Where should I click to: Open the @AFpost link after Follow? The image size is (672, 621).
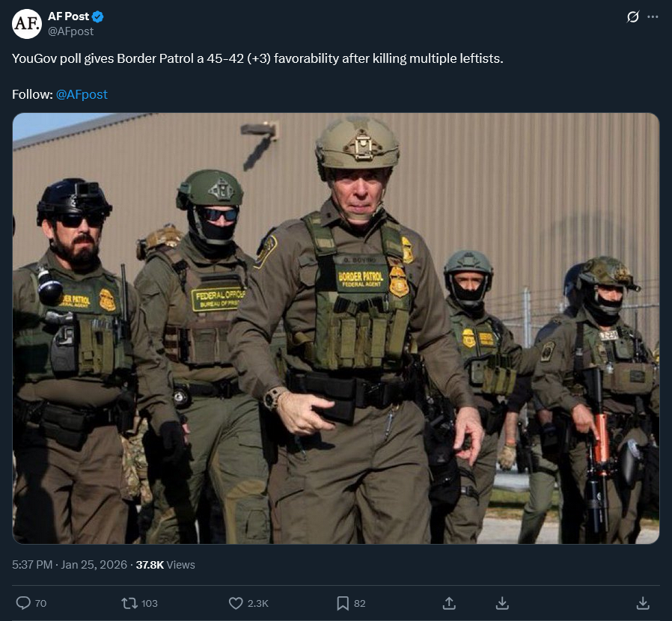[82, 94]
